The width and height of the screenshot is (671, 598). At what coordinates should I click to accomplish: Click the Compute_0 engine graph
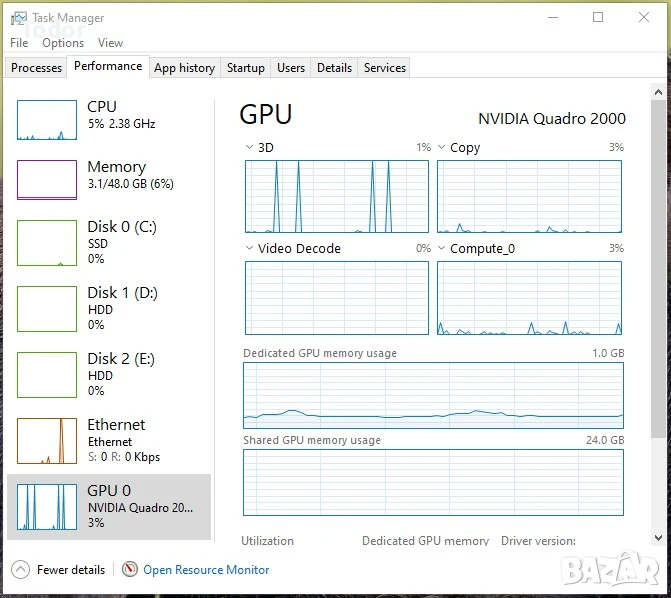click(529, 298)
